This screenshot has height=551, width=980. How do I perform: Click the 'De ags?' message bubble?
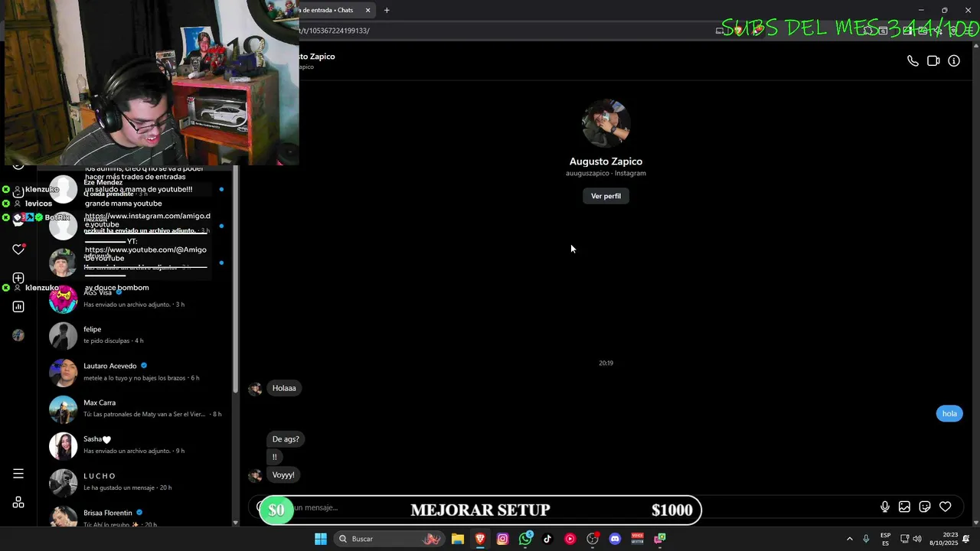pyautogui.click(x=286, y=439)
